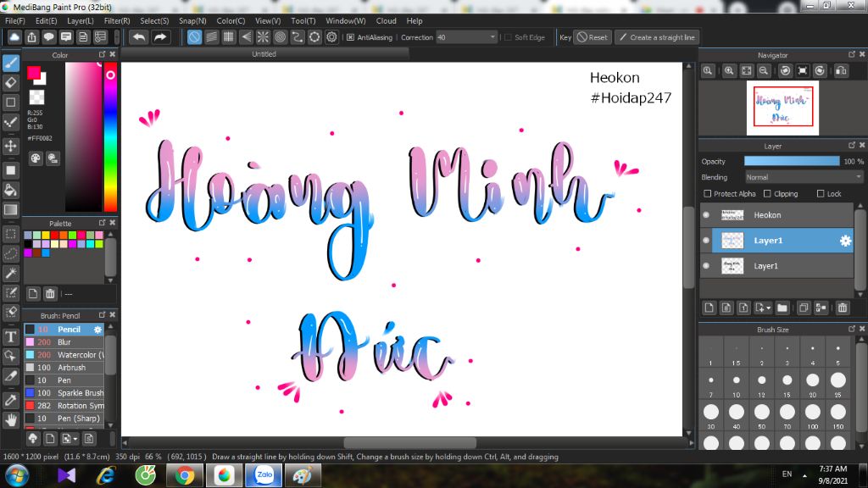Click the horizontal canvas scrollbar

coord(409,443)
